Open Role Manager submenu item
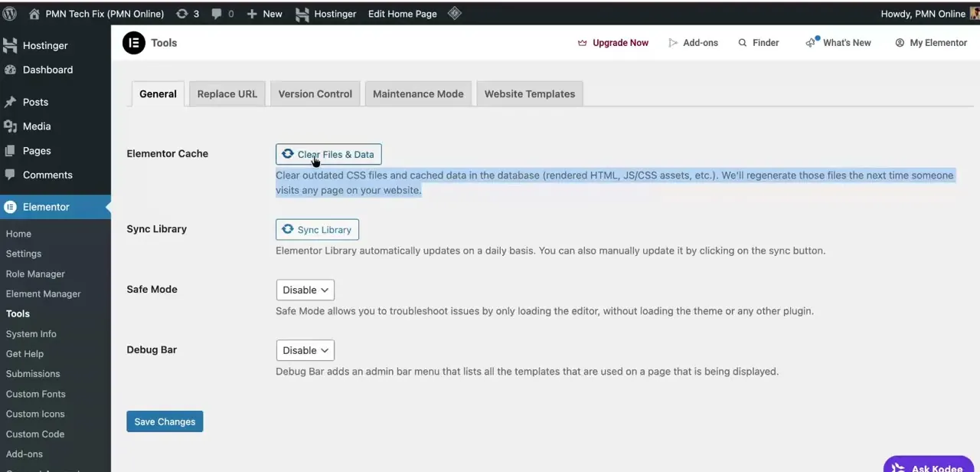 [35, 274]
